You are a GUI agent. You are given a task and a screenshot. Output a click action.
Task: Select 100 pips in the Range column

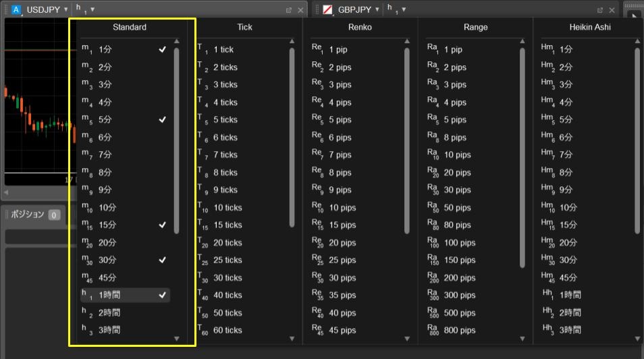point(460,242)
